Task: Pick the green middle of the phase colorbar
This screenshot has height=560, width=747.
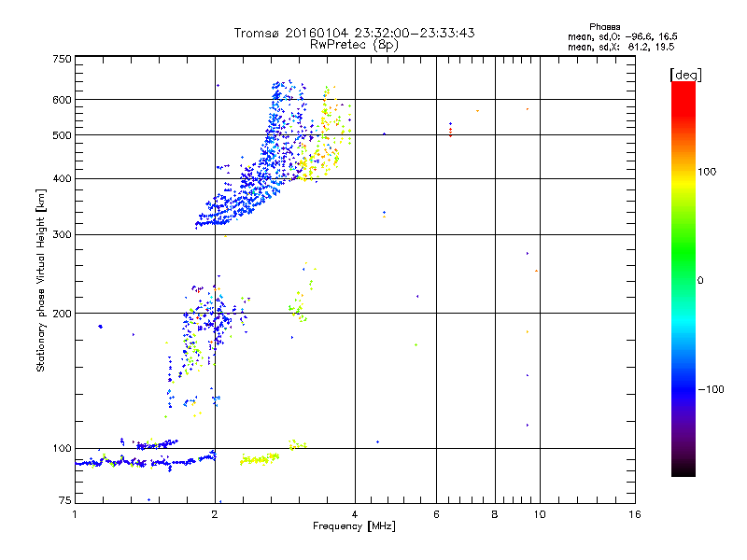Action: [x=684, y=252]
